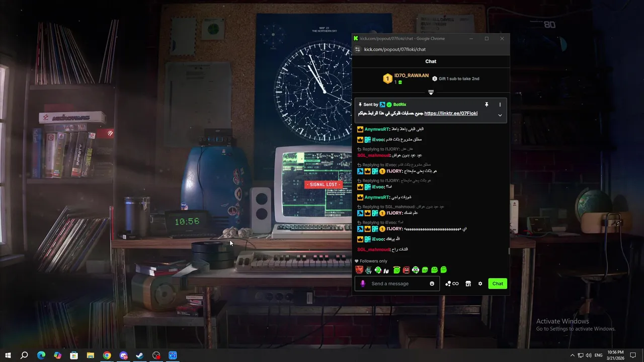Viewport: 644px width, 362px height.
Task: Select the green grinning blob emote
Action: pos(425,270)
